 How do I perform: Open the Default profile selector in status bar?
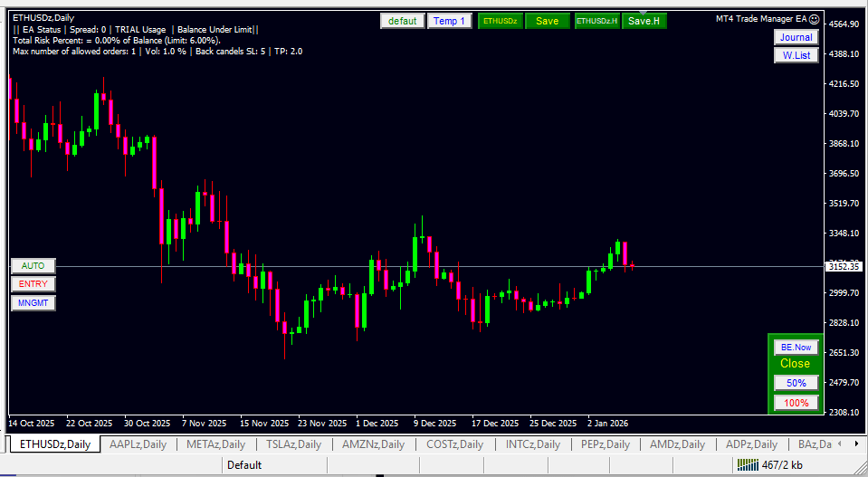coord(244,465)
